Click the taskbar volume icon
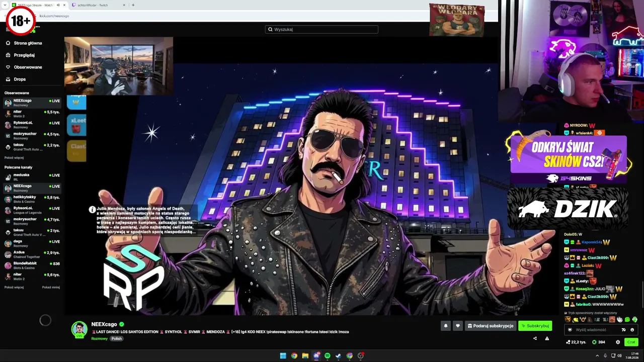This screenshot has height=362, width=644. click(619, 355)
